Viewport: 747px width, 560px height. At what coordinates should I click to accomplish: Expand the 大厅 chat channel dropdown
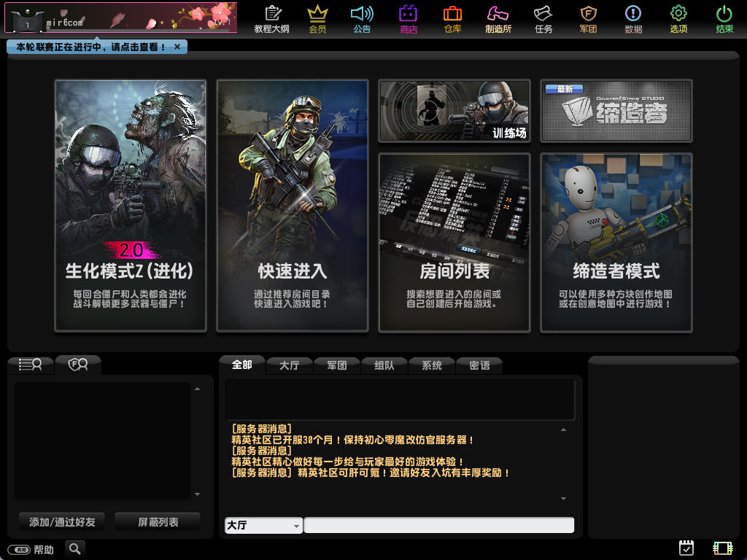tap(296, 526)
